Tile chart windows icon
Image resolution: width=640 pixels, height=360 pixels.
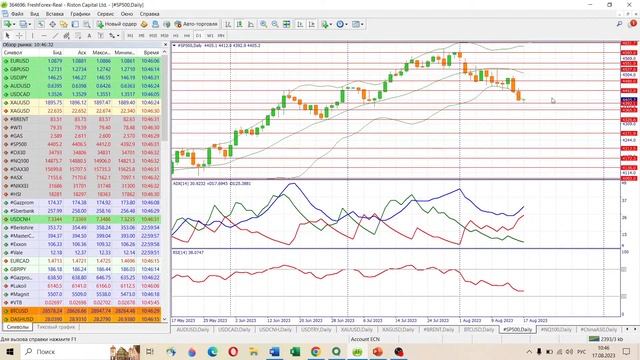287,24
